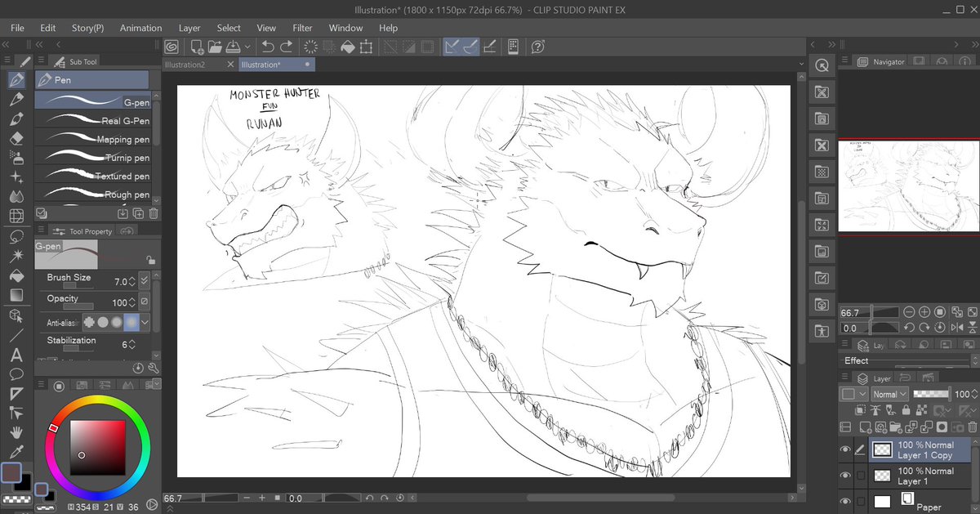Screen dimensions: 980x514
Task: Open the Animation menu
Action: coord(140,28)
